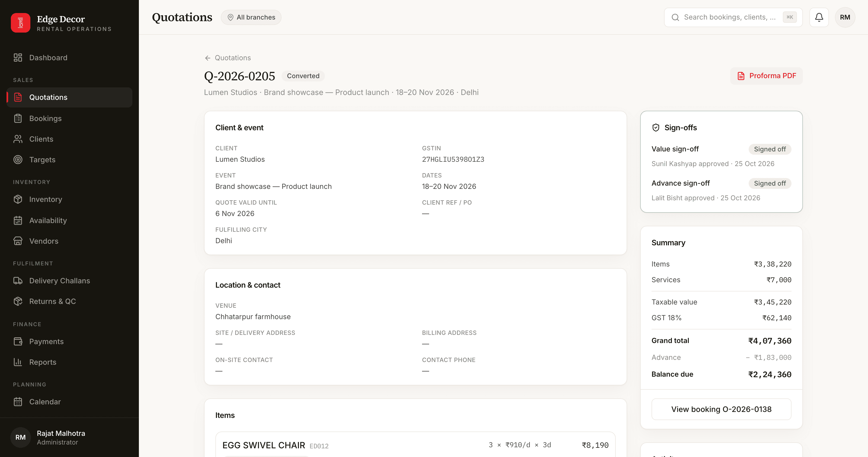The width and height of the screenshot is (868, 457).
Task: Click the Grand total ₹4,07,360 amount
Action: tap(770, 341)
